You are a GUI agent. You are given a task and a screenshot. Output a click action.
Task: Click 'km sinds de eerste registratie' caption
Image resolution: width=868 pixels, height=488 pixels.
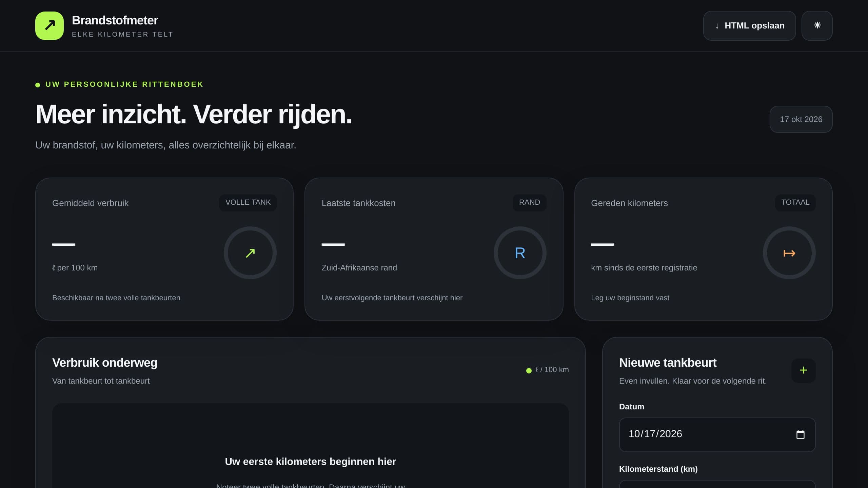pos(644,268)
